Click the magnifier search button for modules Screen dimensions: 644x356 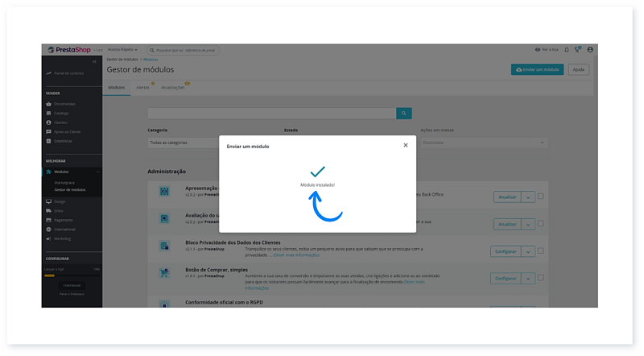[x=405, y=114]
